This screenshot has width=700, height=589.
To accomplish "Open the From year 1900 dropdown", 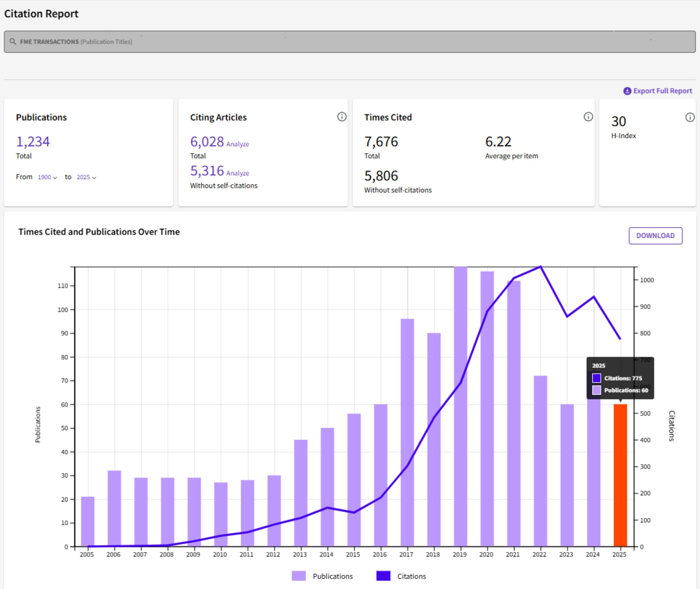I will [47, 177].
